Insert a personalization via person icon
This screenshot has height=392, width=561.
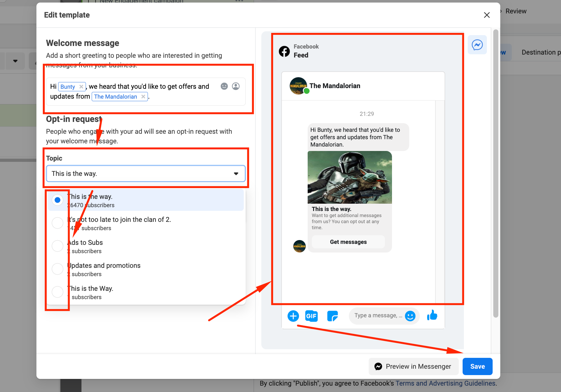(236, 86)
